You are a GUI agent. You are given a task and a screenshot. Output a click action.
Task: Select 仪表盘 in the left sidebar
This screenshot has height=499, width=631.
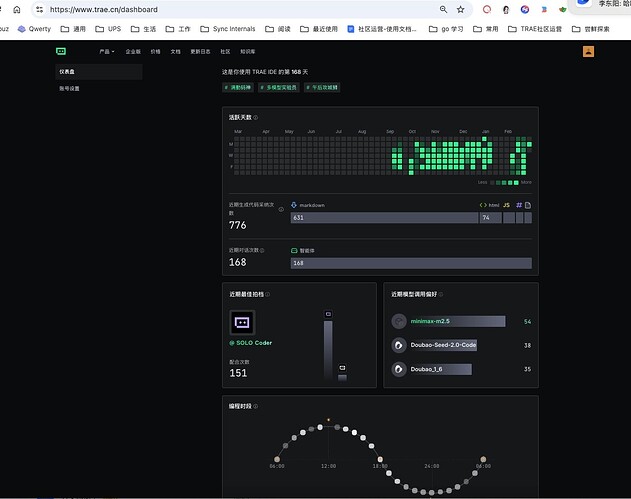(x=99, y=72)
